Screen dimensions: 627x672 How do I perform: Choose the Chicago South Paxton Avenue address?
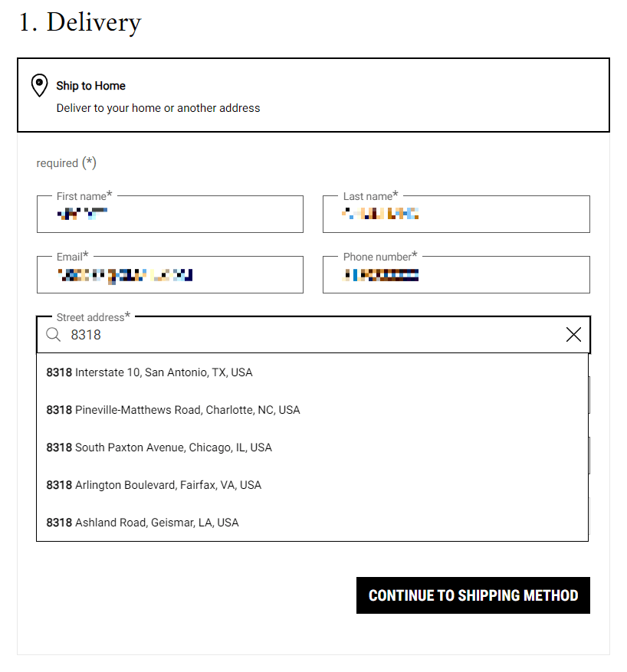[157, 447]
